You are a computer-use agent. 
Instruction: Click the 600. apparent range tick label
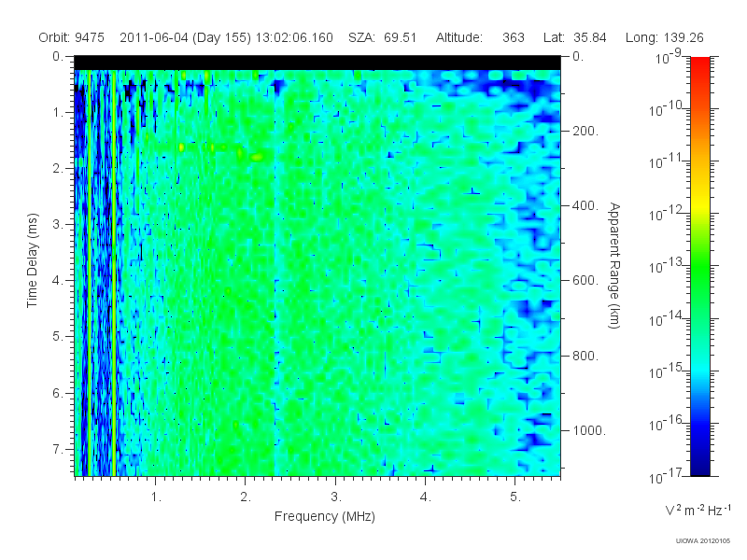[585, 281]
